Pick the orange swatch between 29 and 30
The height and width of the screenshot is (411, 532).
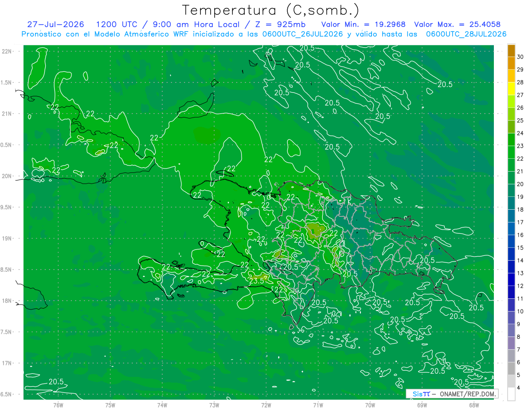tap(511, 63)
